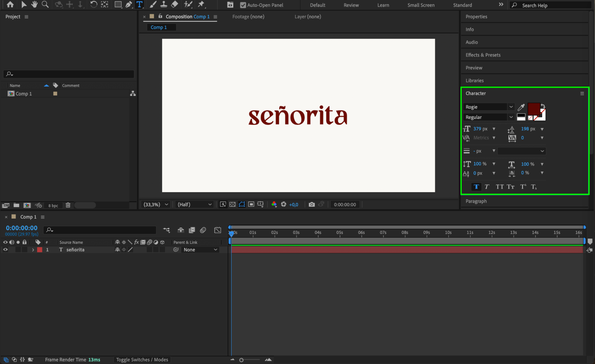
Task: Click Toggle Switches / Modes button
Action: [x=142, y=360]
